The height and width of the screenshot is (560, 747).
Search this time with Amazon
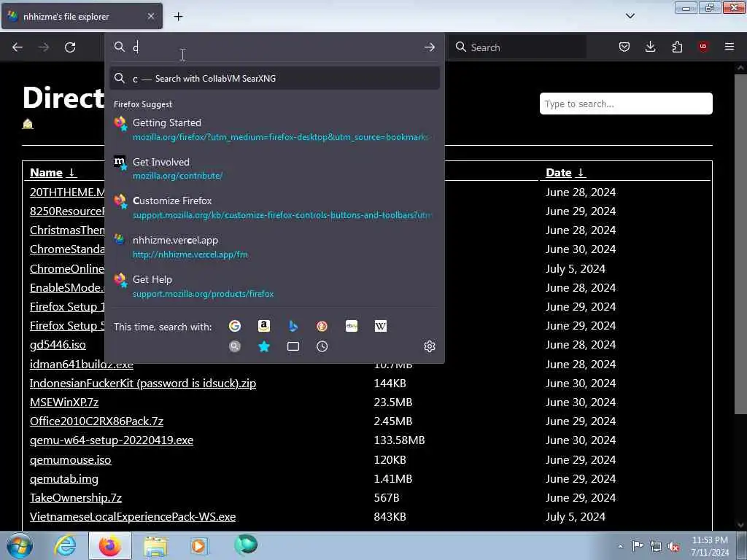(264, 326)
